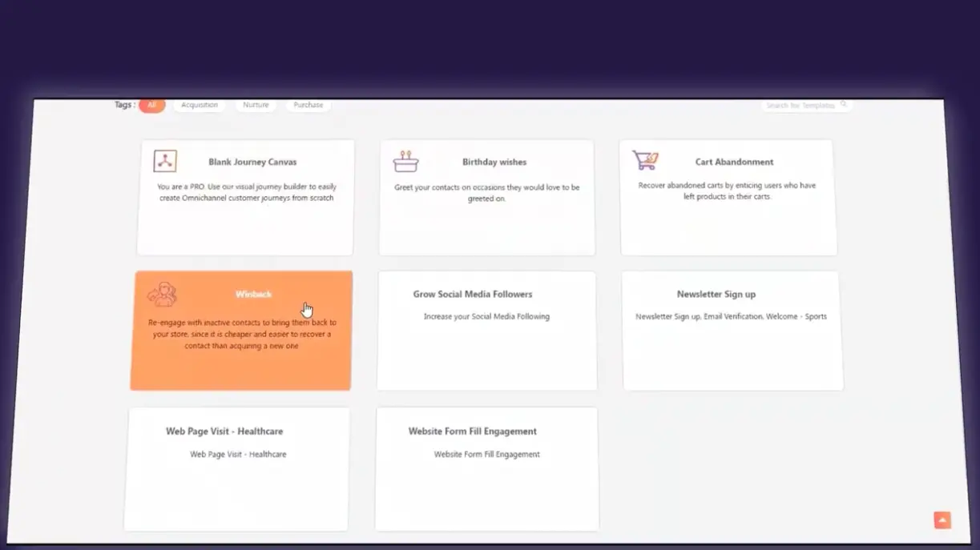Click the search magnifier icon
Image resolution: width=980 pixels, height=550 pixels.
[844, 105]
